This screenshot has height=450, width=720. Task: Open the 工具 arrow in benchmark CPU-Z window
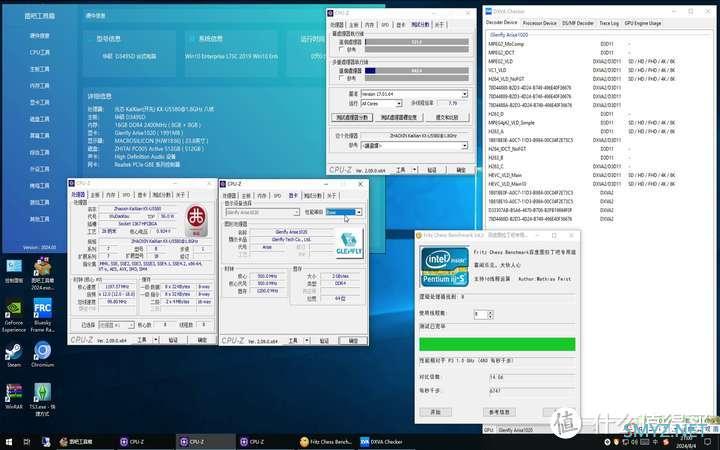pyautogui.click(x=414, y=170)
